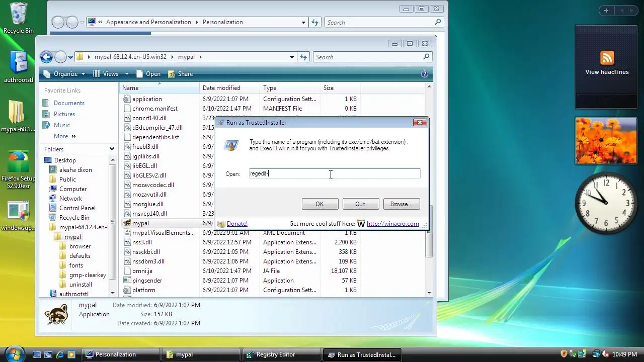Select the mypal application file icon
The width and height of the screenshot is (644, 362).
[x=127, y=223]
